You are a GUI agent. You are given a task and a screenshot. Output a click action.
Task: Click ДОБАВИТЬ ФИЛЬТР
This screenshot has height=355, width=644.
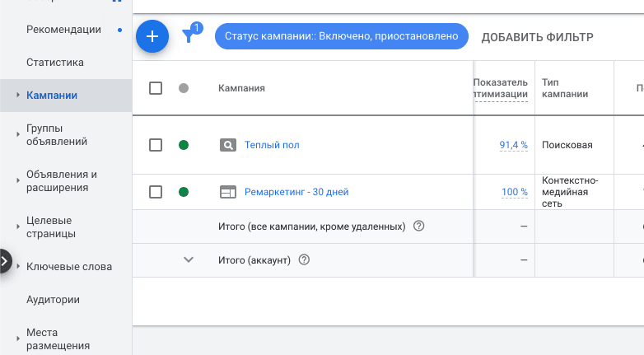coord(537,37)
